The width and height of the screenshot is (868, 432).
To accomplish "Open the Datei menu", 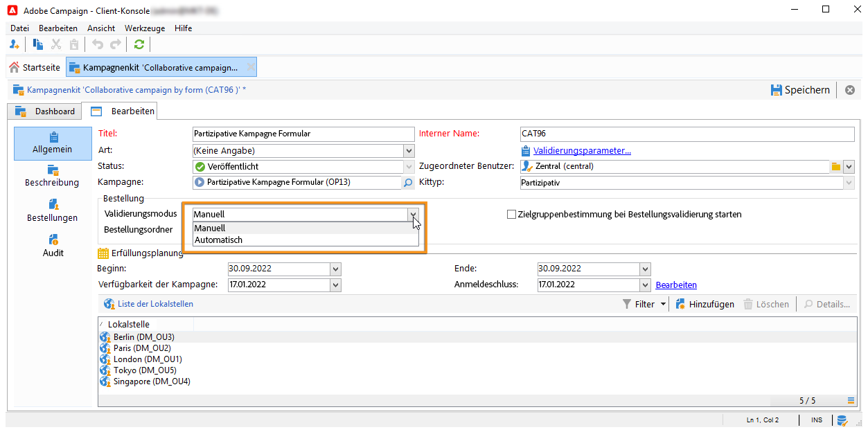I will [19, 28].
